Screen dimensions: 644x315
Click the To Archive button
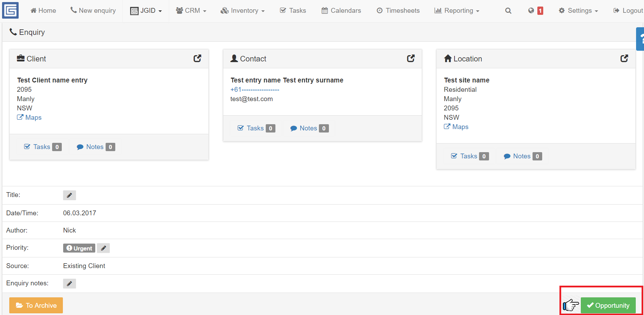pos(36,305)
